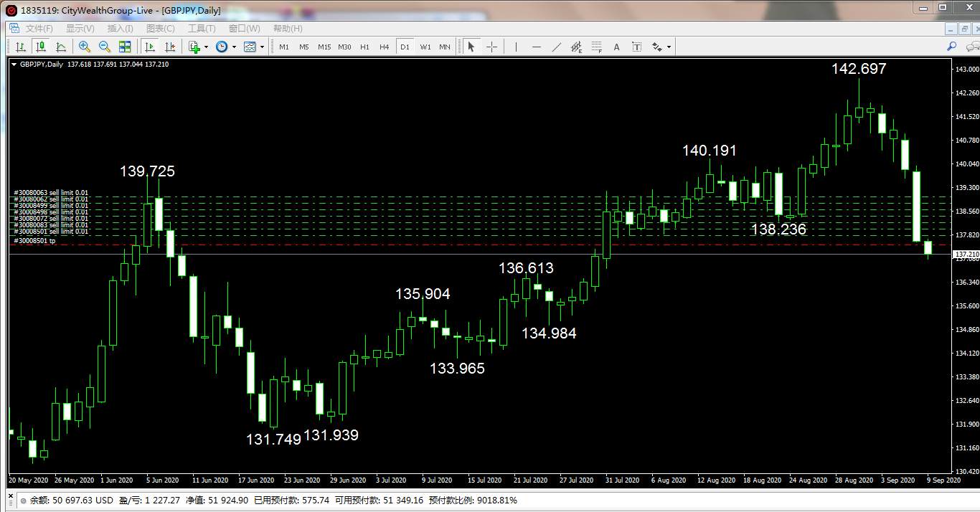Open the templates dropdown arrow
Viewport: 980px width, 512px height.
tap(262, 47)
